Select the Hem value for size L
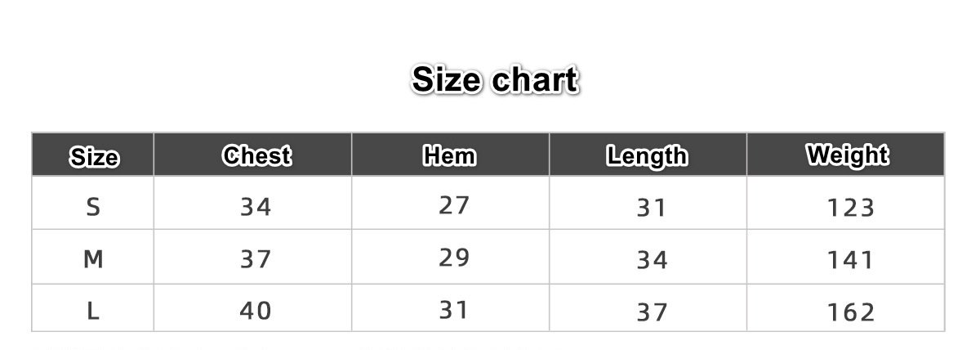980x350 pixels. click(x=454, y=310)
